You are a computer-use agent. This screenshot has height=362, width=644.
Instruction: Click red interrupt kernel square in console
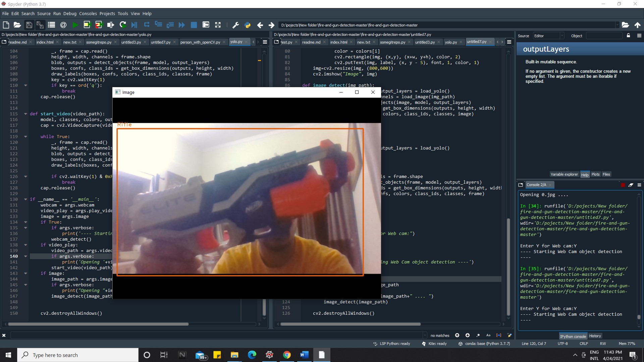623,185
